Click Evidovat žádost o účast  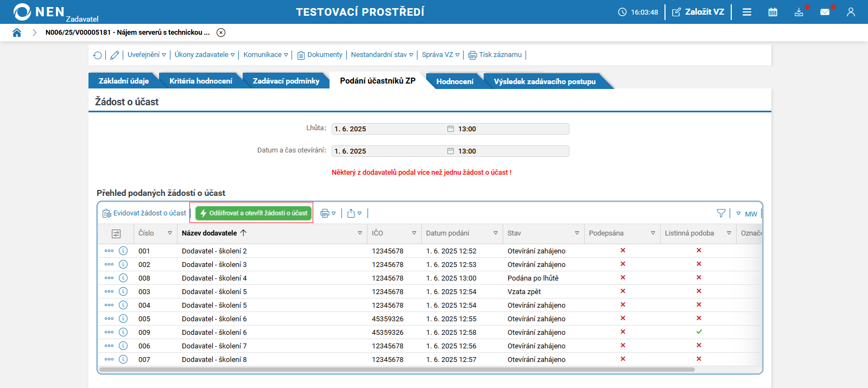144,213
